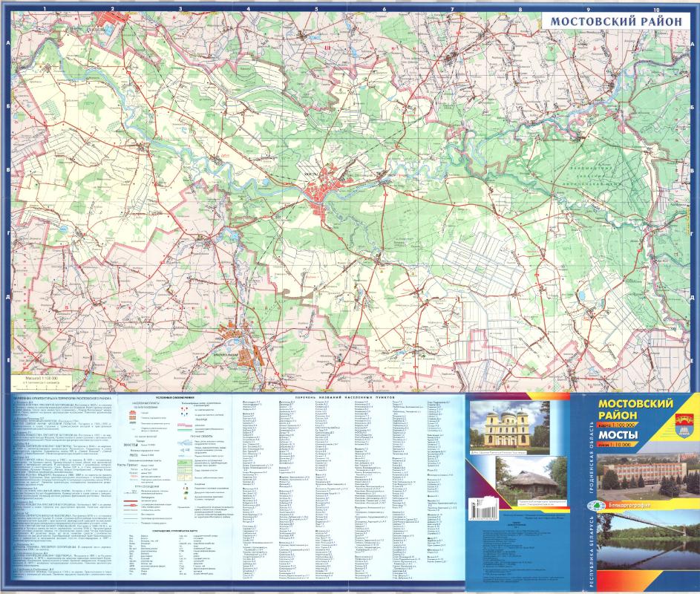Click grid column number 5 on top border
Image resolution: width=700 pixels, height=594 pixels.
pos(315,9)
